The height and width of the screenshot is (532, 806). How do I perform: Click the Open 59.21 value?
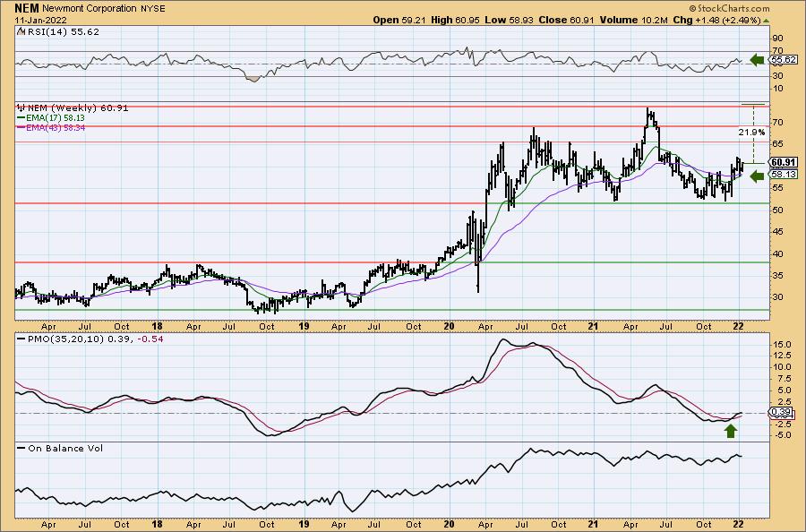click(x=399, y=20)
